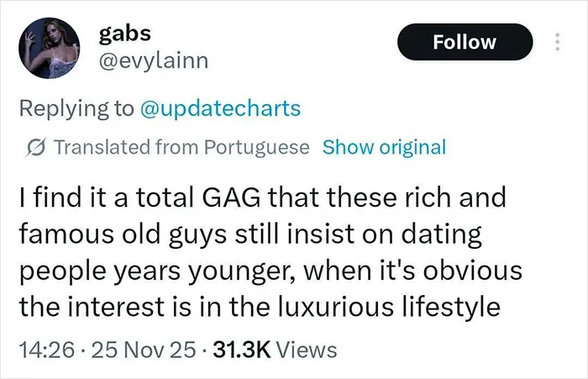Click the words I find it a total
The image size is (588, 379).
click(106, 197)
